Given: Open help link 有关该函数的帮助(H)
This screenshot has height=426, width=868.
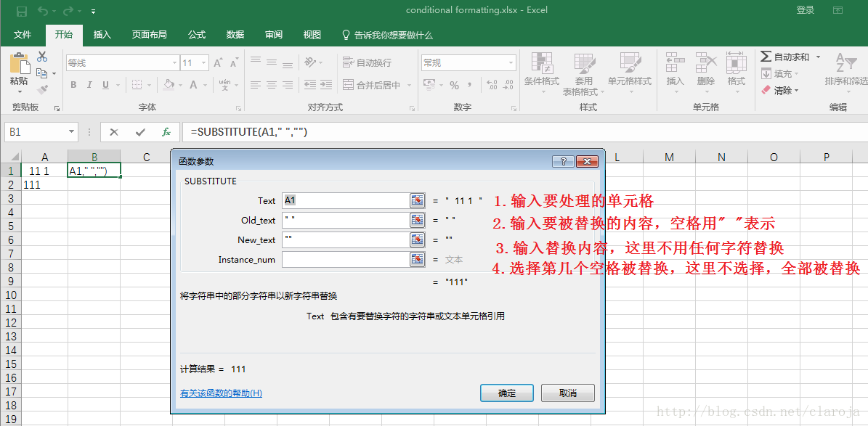Looking at the screenshot, I should pos(221,393).
